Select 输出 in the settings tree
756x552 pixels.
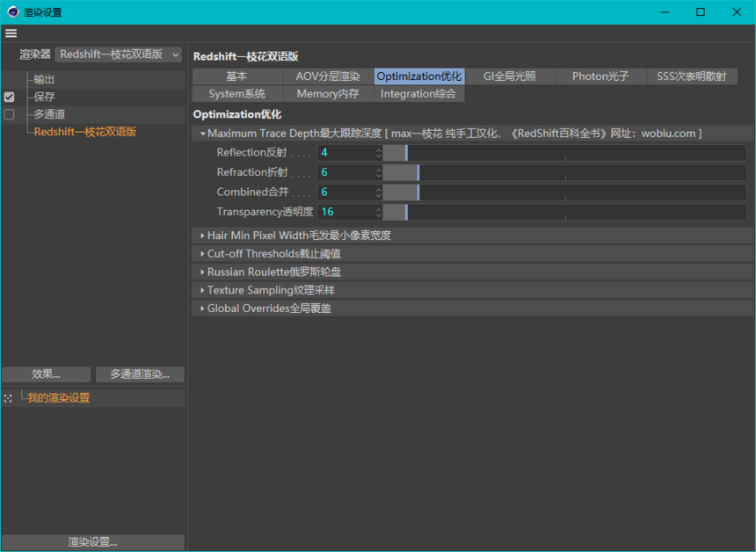point(44,79)
